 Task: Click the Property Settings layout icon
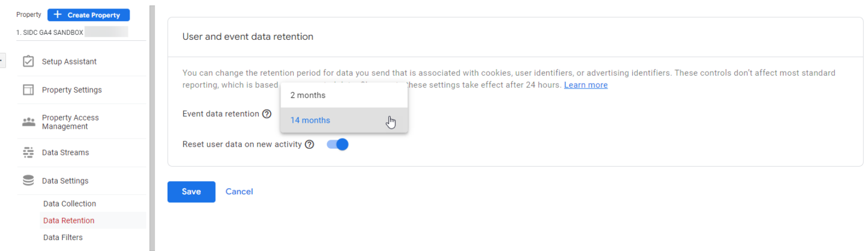28,90
